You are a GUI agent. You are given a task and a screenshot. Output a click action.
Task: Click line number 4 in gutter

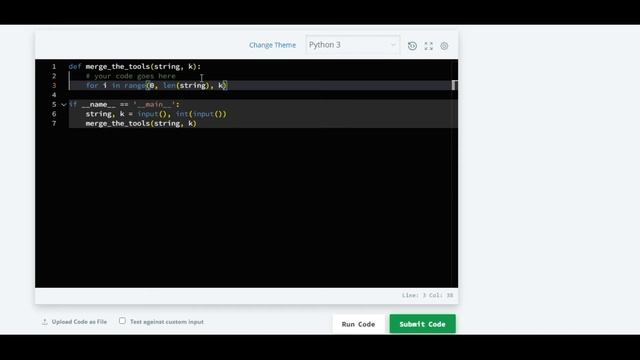point(54,95)
